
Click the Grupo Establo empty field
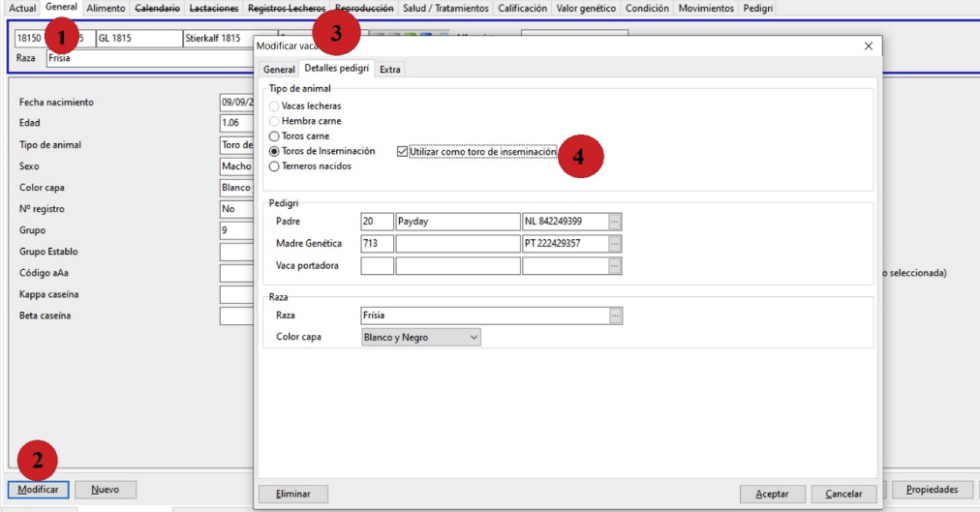click(237, 252)
